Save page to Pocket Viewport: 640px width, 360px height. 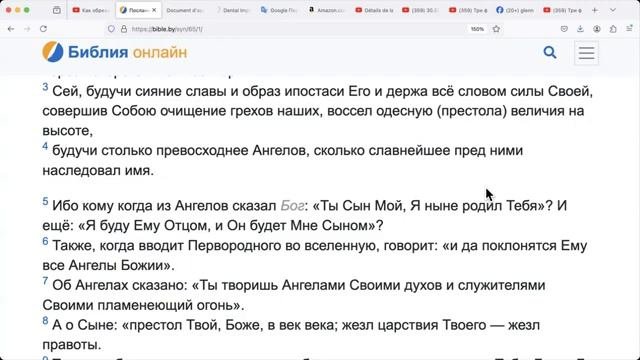pos(564,29)
